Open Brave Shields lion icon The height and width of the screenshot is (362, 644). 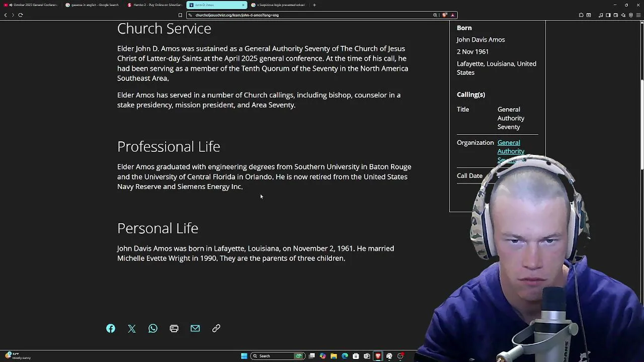(x=445, y=15)
